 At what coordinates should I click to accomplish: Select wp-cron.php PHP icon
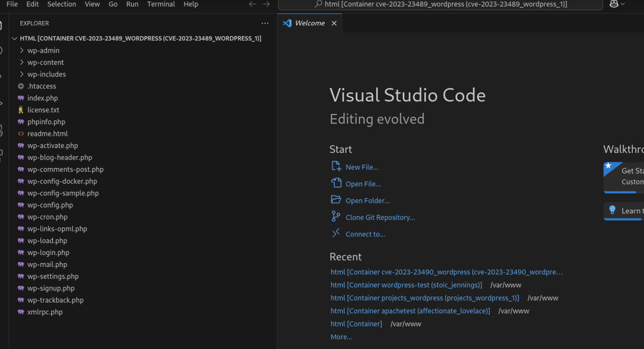click(21, 217)
